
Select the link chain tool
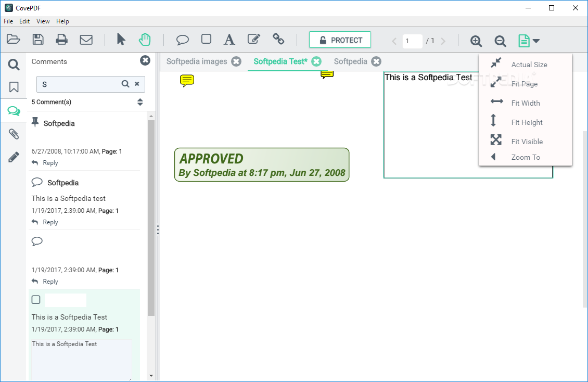click(278, 39)
